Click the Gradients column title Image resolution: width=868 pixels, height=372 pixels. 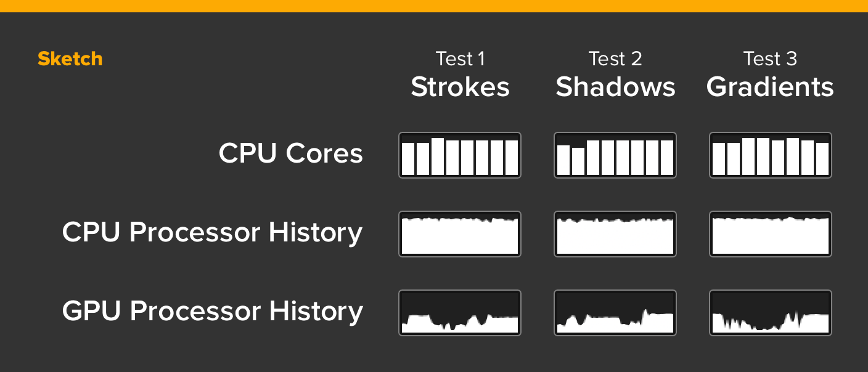[770, 87]
